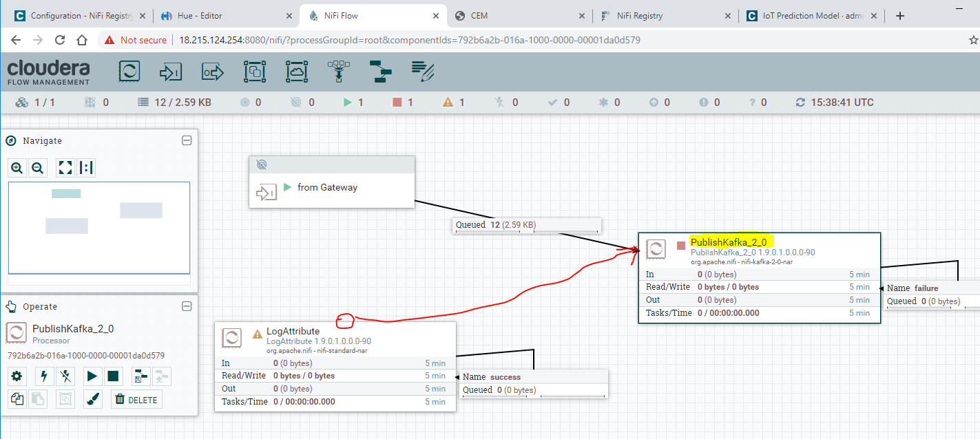Close the NiFi Flow tab
This screenshot has height=439, width=980.
(435, 16)
